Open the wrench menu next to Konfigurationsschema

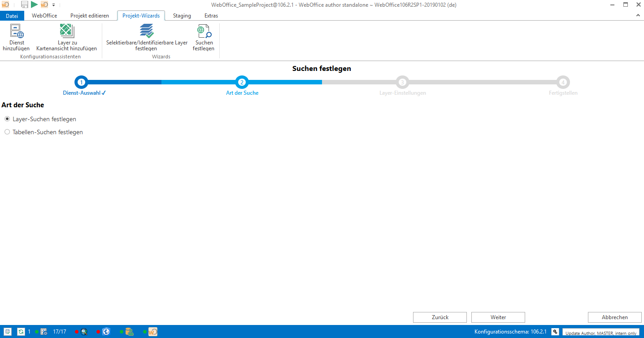click(555, 332)
